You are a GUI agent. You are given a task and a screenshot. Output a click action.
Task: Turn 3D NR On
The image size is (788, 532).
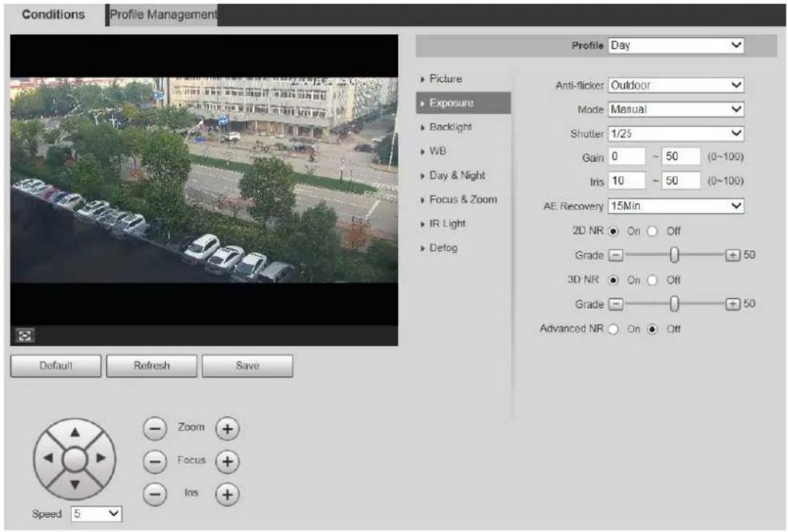pos(613,280)
